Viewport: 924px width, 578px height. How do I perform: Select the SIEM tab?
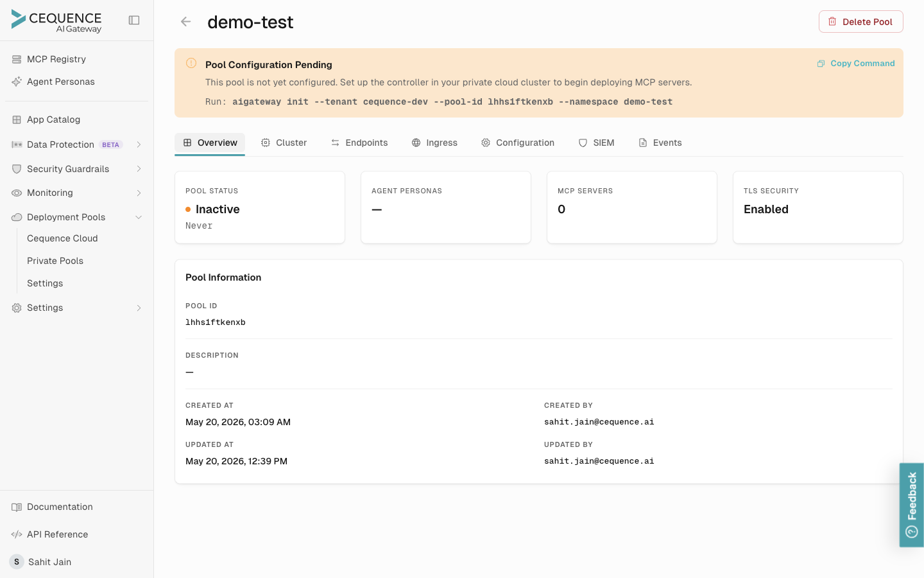click(x=597, y=143)
